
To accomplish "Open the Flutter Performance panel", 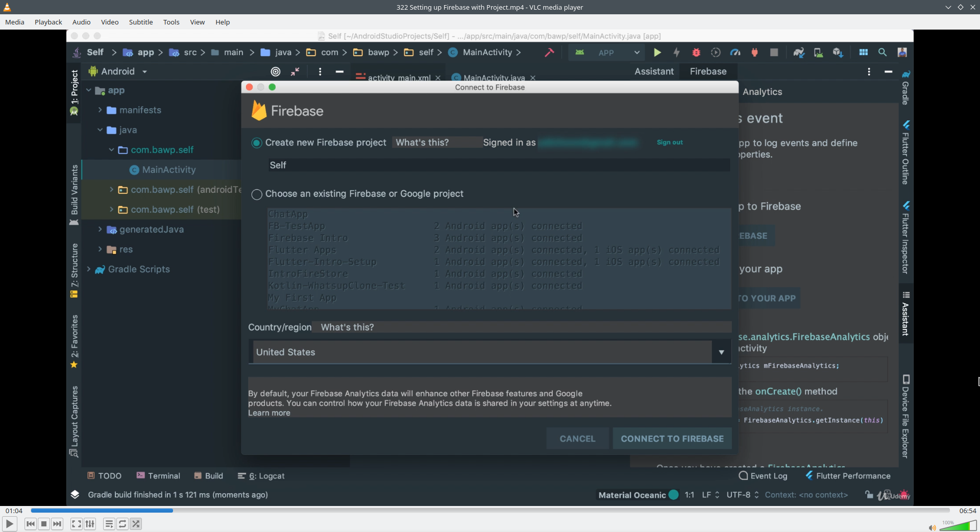I will (x=848, y=476).
